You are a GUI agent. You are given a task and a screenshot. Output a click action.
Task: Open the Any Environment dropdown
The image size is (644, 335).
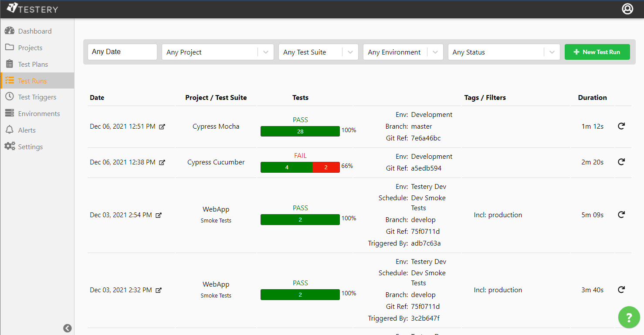click(435, 52)
